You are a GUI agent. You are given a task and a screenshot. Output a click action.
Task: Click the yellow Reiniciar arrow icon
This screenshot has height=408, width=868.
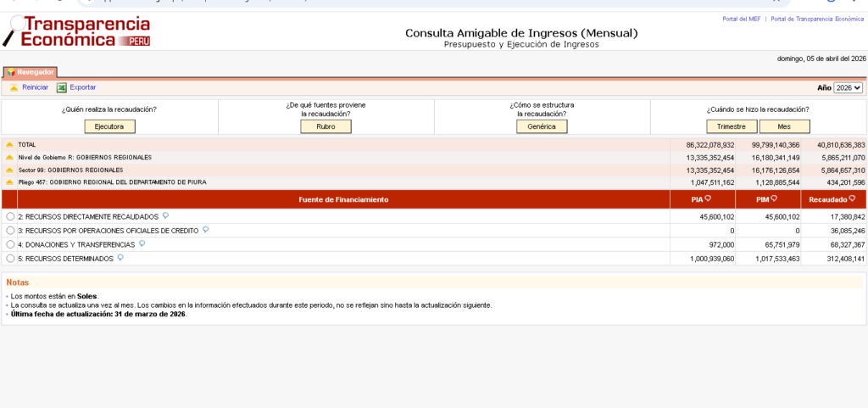point(14,87)
